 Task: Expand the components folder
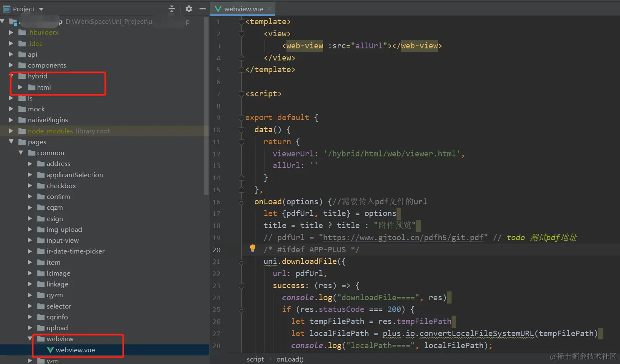click(x=11, y=65)
